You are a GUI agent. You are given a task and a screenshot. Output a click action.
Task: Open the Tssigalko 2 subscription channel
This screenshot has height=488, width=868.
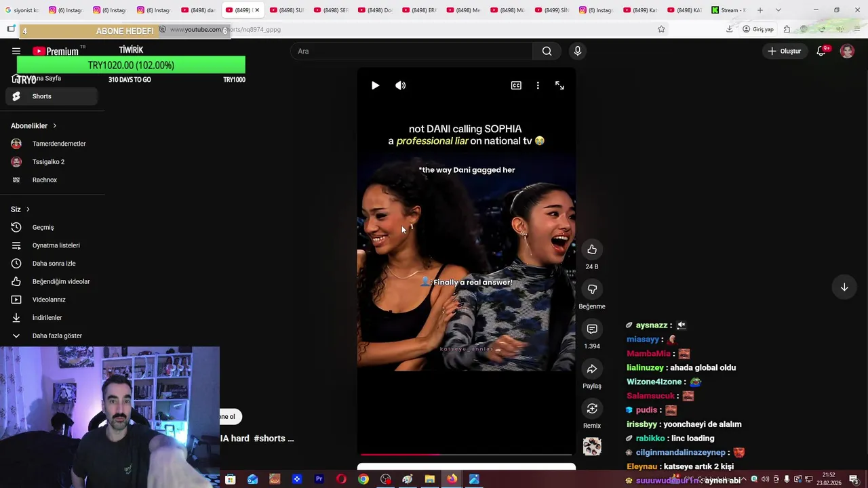coord(52,162)
